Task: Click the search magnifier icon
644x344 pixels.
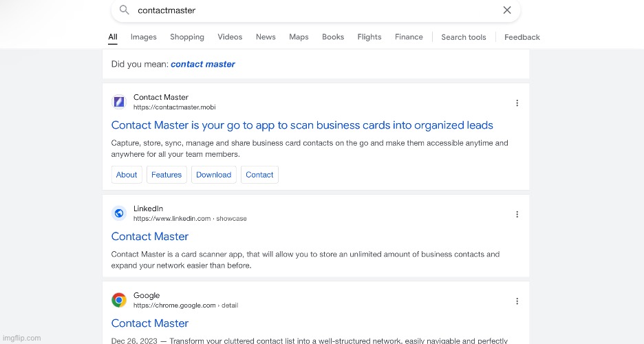Action: [124, 10]
